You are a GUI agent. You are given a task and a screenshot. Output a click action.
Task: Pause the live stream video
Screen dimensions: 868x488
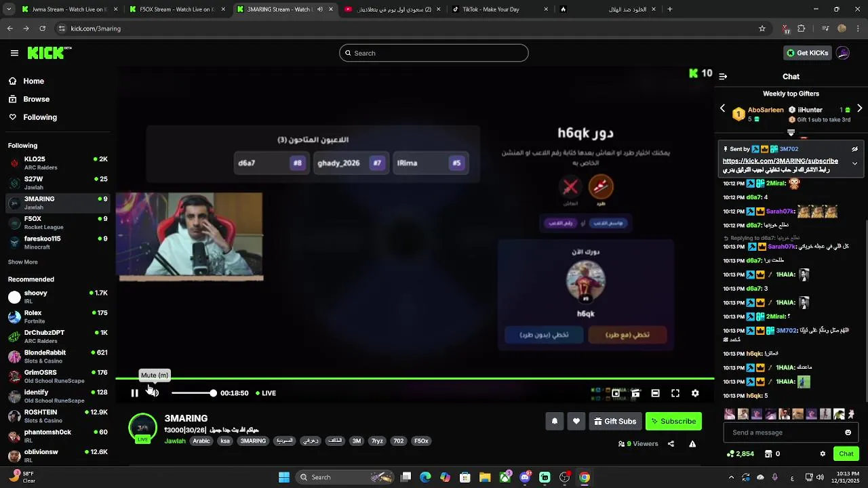(134, 393)
